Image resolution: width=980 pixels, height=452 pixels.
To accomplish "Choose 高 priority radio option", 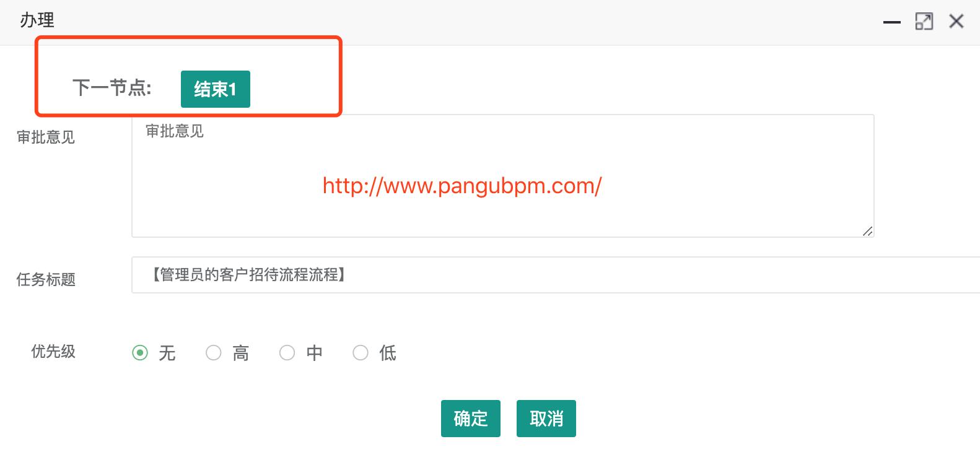I will click(x=214, y=353).
